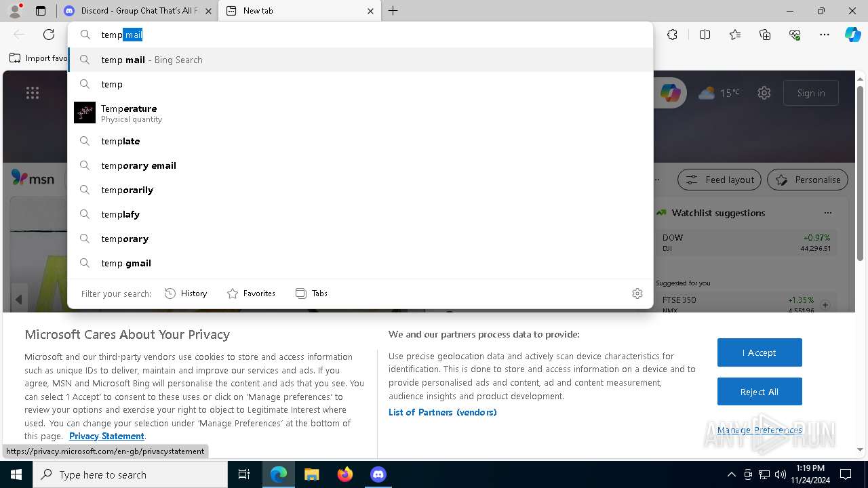Screen dimensions: 868x488
Task: Open Edge Settings and more menu
Action: point(824,35)
